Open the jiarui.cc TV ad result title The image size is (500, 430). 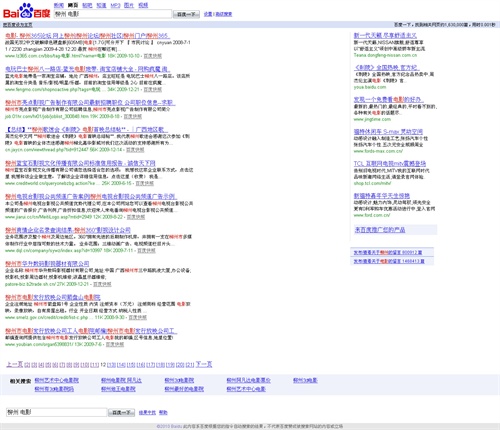point(91,197)
